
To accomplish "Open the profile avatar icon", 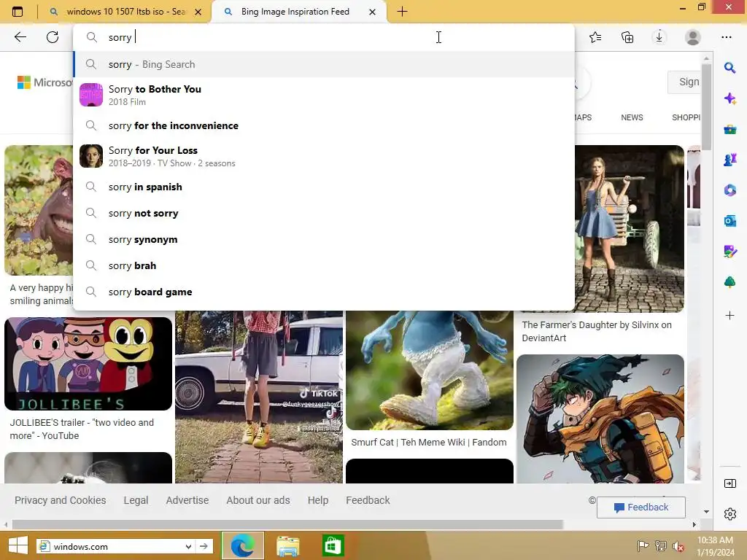I will (693, 37).
